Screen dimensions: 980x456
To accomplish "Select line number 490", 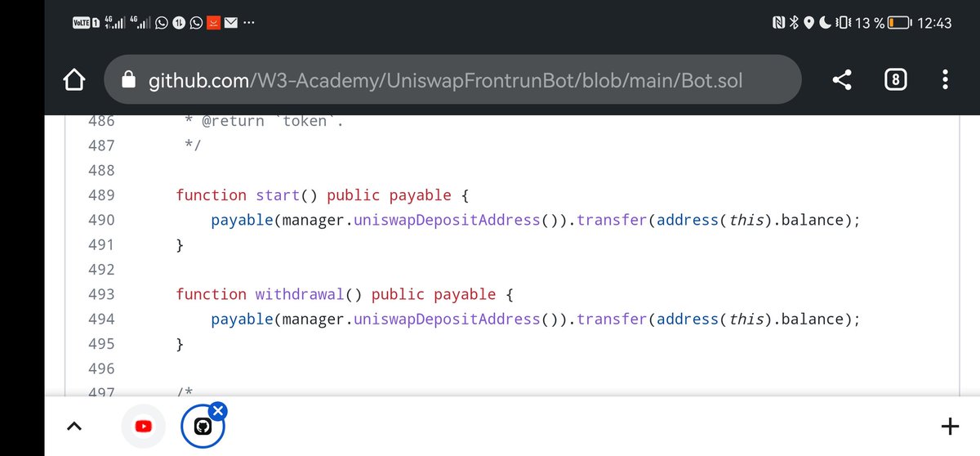I will coord(101,220).
